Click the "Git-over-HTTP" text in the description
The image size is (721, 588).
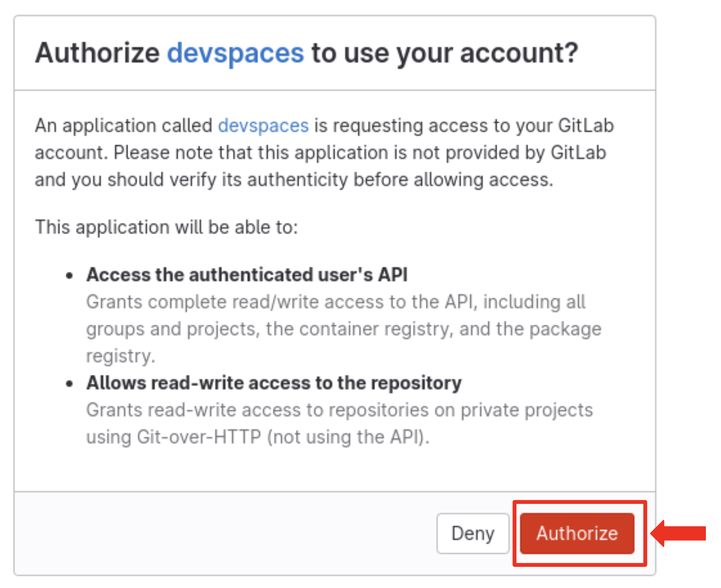[x=199, y=437]
